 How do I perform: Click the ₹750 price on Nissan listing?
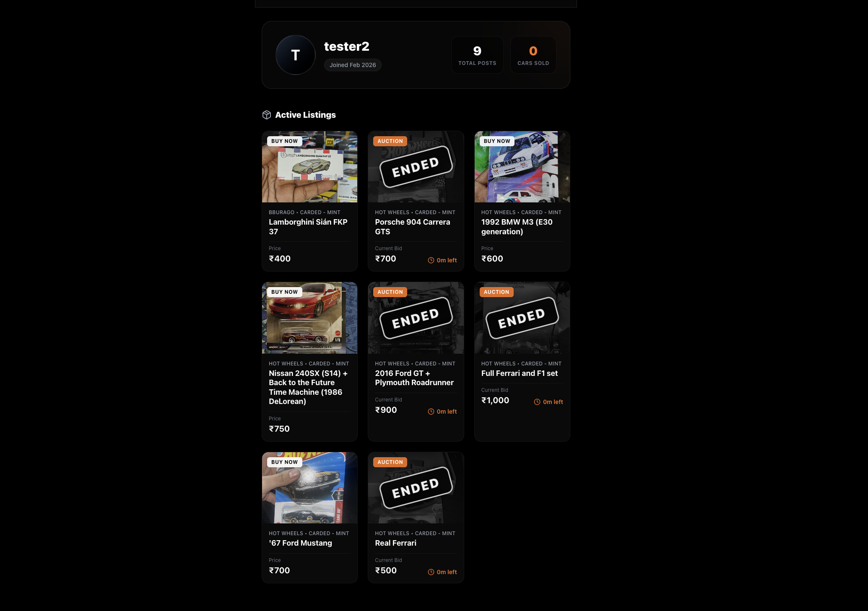tap(279, 429)
